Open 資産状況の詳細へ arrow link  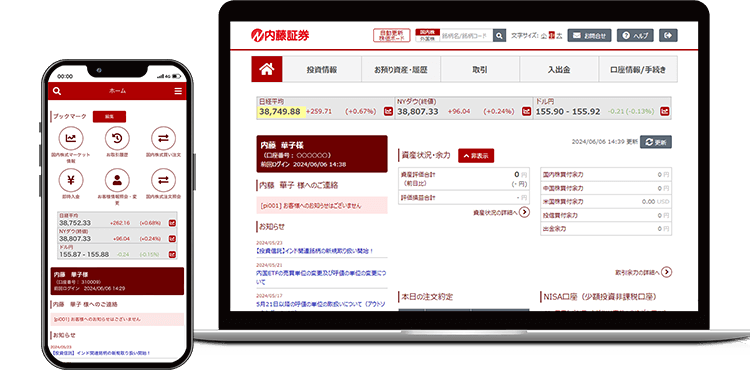click(524, 212)
